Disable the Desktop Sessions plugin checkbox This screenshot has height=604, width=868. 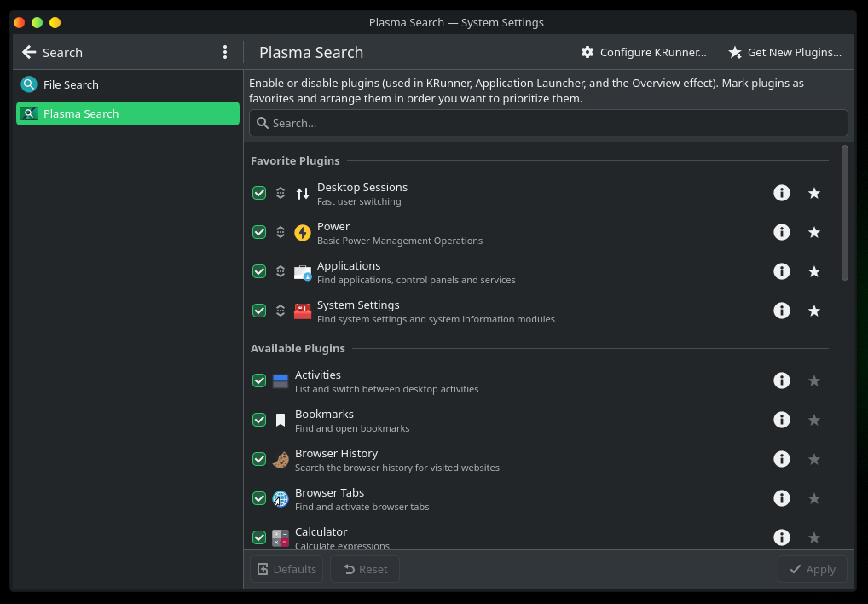pyautogui.click(x=259, y=193)
